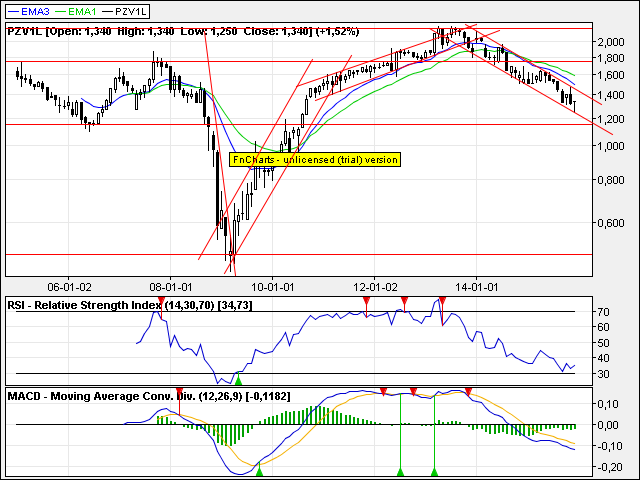
Task: Click the 0,800 price axis label
Action: (611, 180)
